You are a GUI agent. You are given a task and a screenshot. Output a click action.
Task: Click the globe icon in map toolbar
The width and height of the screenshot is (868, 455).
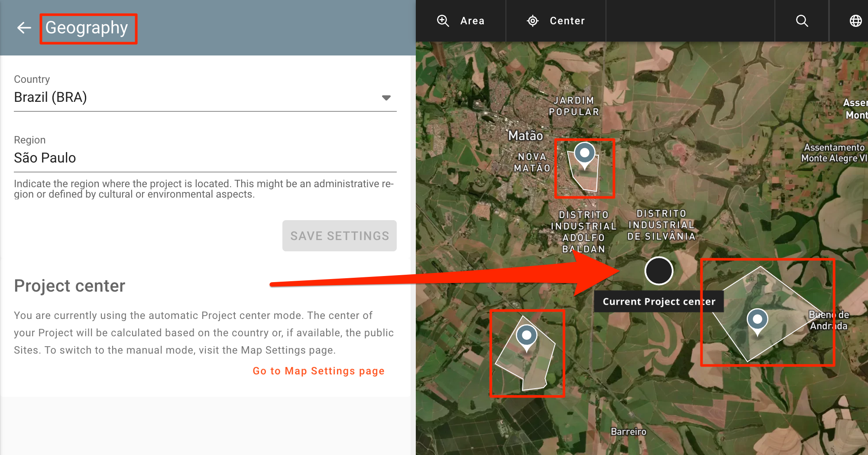coord(855,21)
